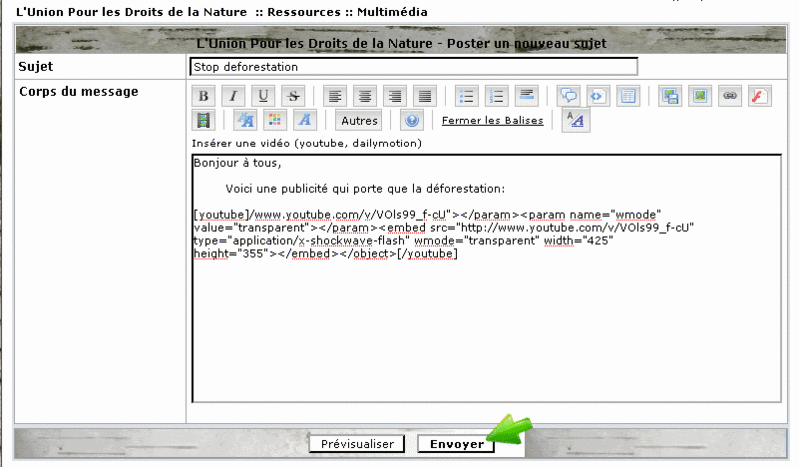Toggle underline formatting
The width and height of the screenshot is (799, 467).
click(263, 96)
